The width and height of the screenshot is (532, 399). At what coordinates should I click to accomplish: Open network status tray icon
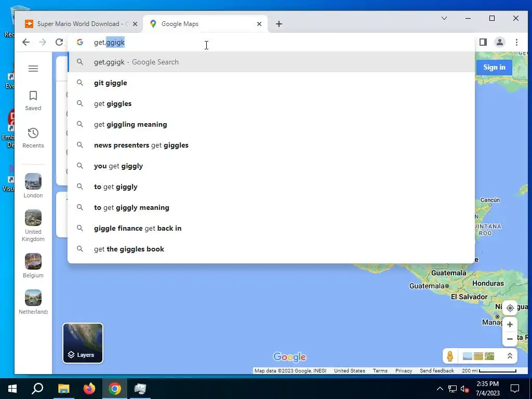point(453,389)
